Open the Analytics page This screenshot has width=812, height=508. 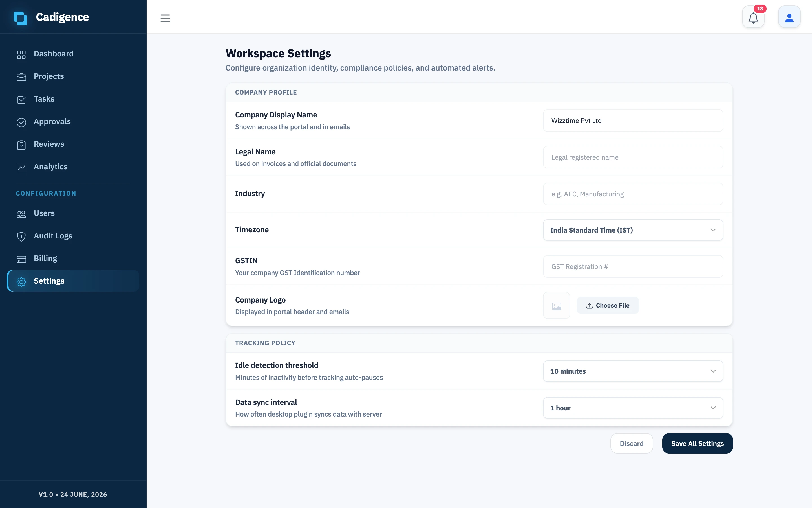pyautogui.click(x=73, y=167)
